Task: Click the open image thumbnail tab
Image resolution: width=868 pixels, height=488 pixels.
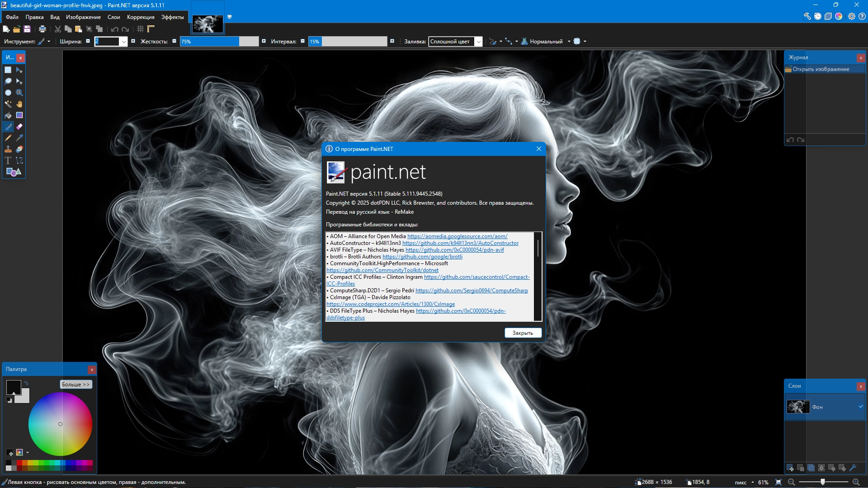Action: [208, 23]
